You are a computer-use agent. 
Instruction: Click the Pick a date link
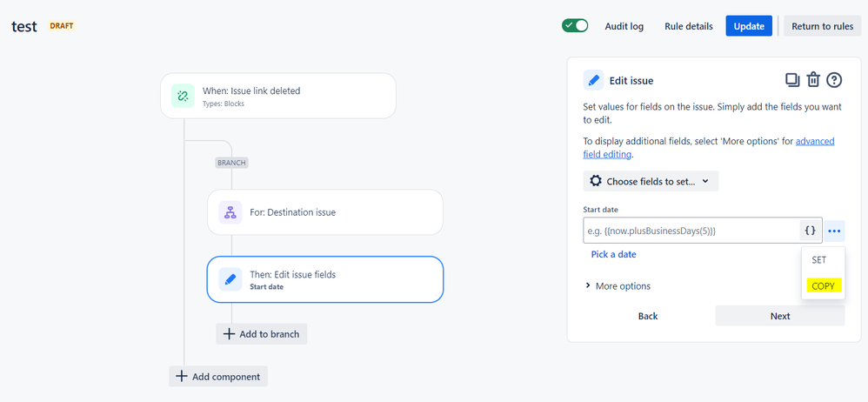[x=613, y=254]
